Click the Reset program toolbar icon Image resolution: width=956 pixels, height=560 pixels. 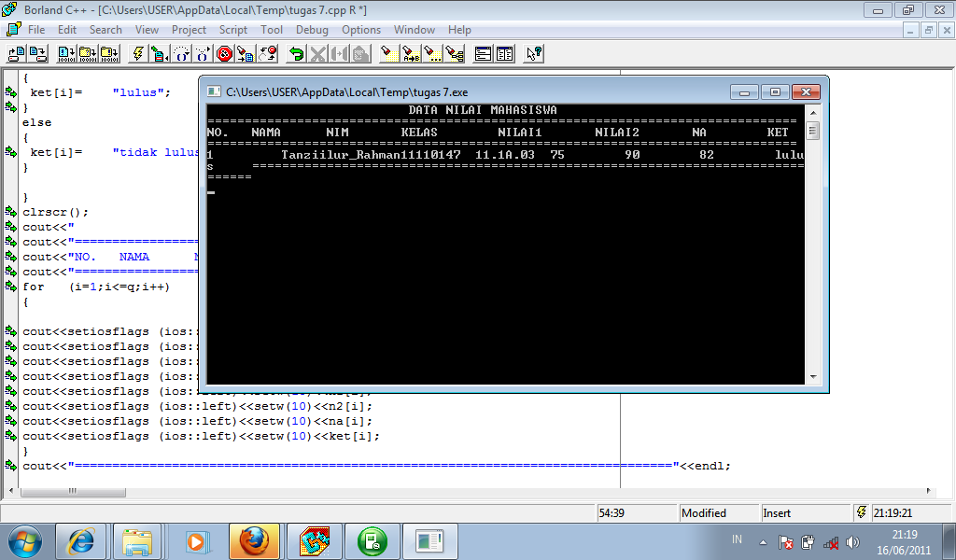268,53
